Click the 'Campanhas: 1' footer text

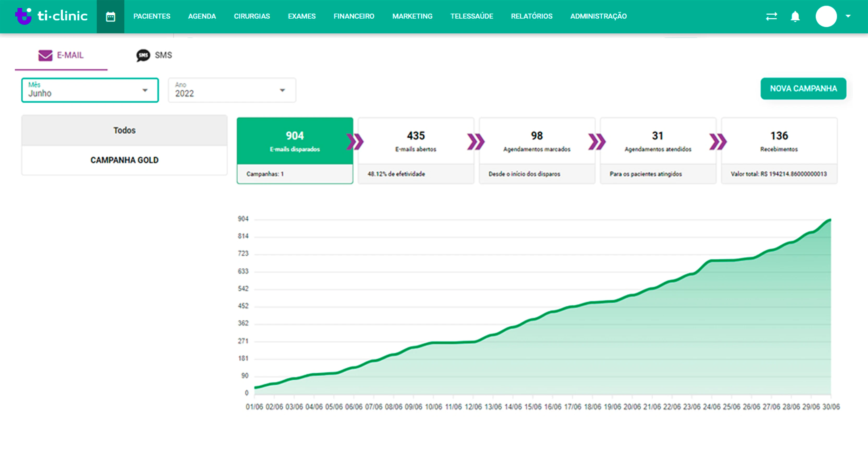[265, 174]
